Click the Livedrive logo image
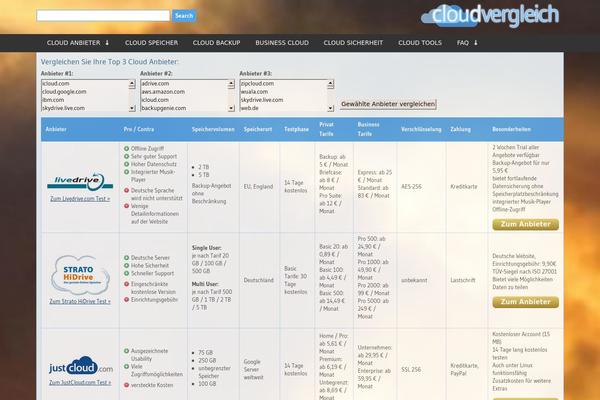The image size is (600, 400). [x=80, y=182]
